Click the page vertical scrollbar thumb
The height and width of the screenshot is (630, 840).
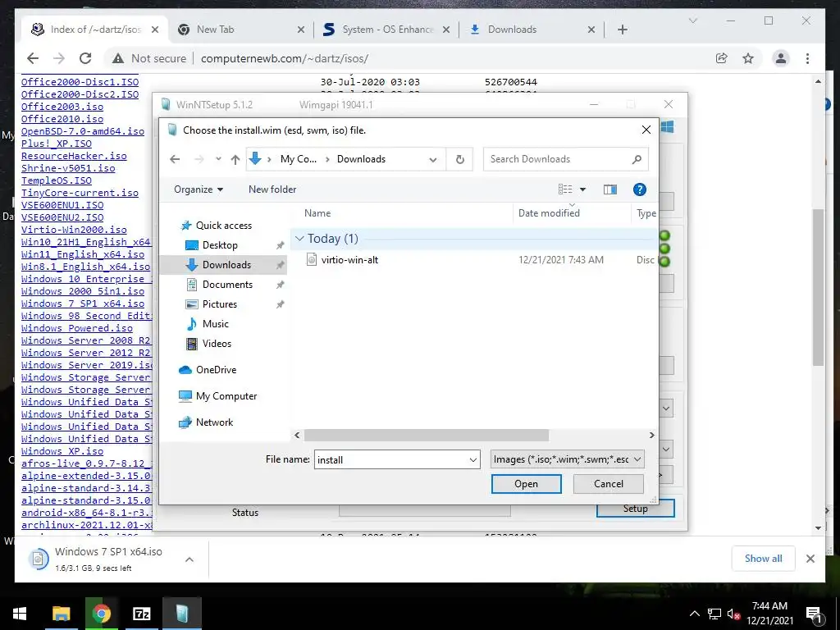coord(818,287)
